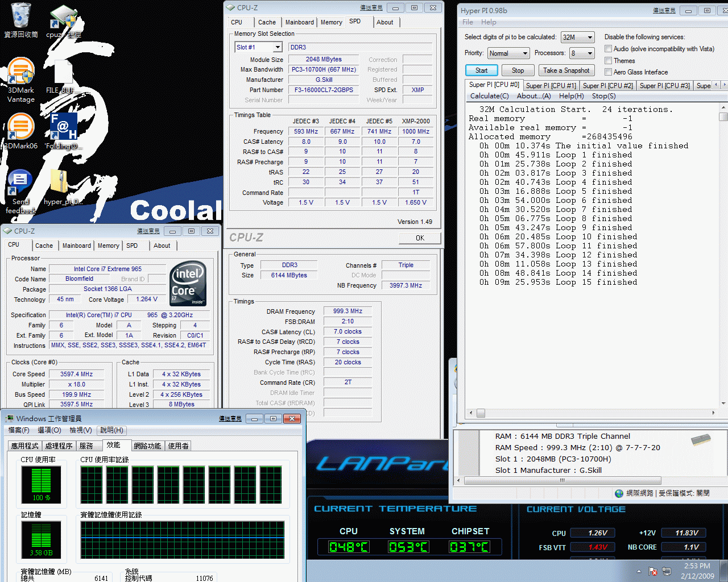Screen dimensions: 728x582
Task: Click the RAM module icon in info panel
Action: pos(701,439)
